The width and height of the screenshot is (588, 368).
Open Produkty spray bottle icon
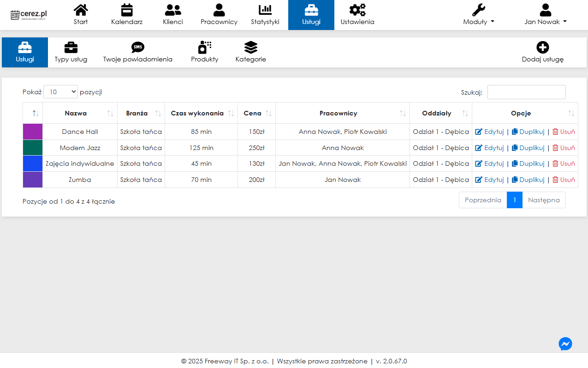pyautogui.click(x=205, y=47)
